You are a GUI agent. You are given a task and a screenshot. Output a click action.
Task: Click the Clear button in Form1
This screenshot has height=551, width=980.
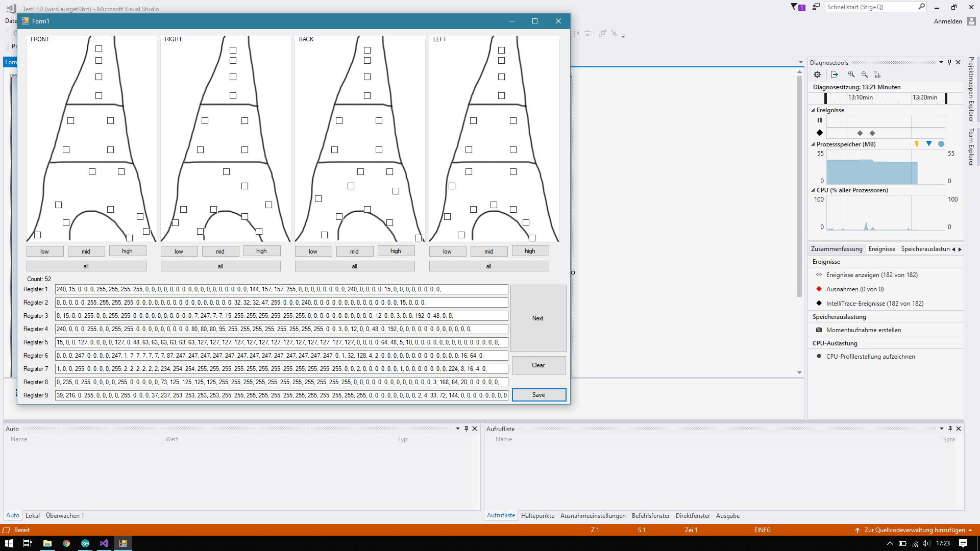[x=538, y=365]
